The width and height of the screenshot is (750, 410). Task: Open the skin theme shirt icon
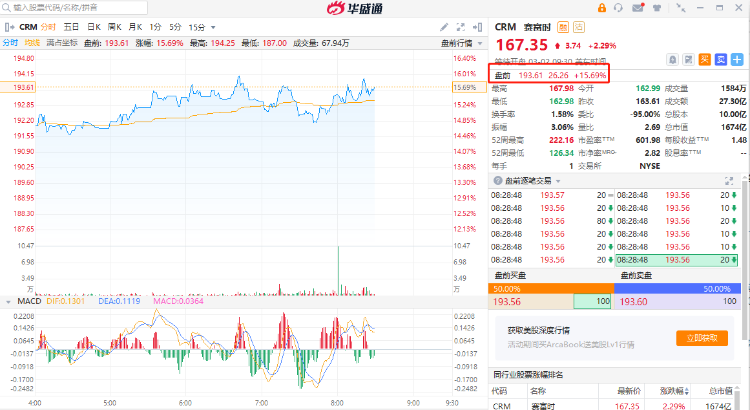click(657, 8)
